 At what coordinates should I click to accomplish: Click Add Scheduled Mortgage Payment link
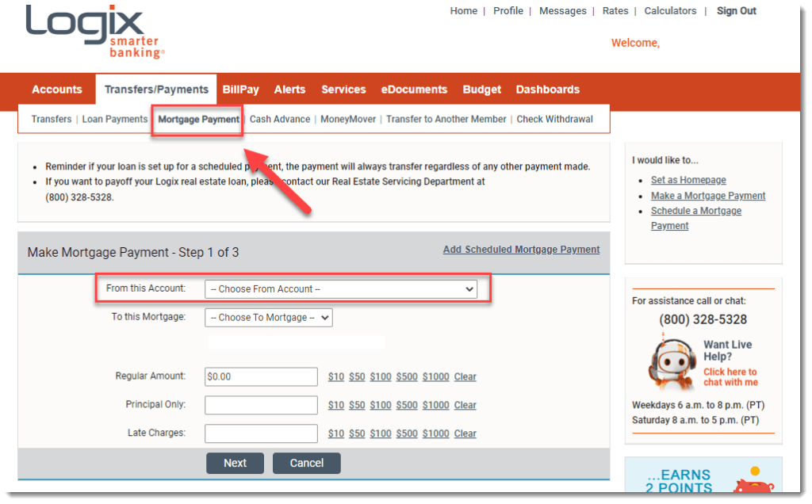(521, 250)
